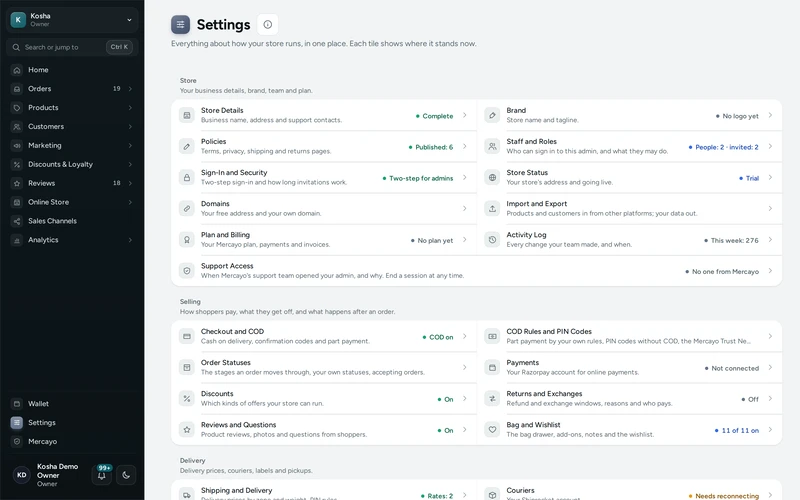Open Staff and Roles settings
This screenshot has height=500, width=800.
(629, 146)
